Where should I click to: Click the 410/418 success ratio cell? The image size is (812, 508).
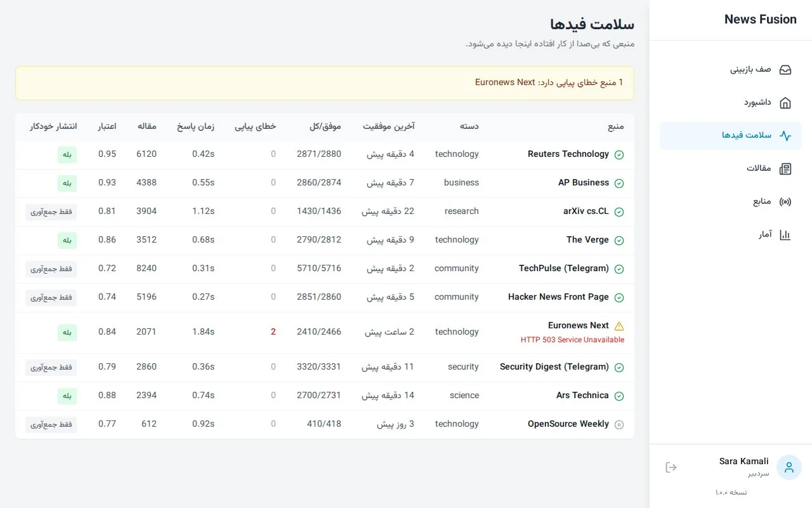click(x=324, y=424)
